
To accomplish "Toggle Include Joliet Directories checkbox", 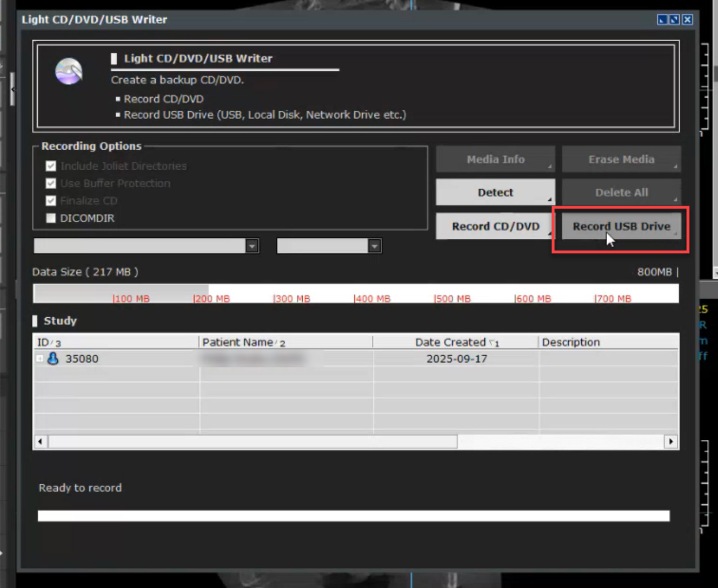I will (x=51, y=166).
